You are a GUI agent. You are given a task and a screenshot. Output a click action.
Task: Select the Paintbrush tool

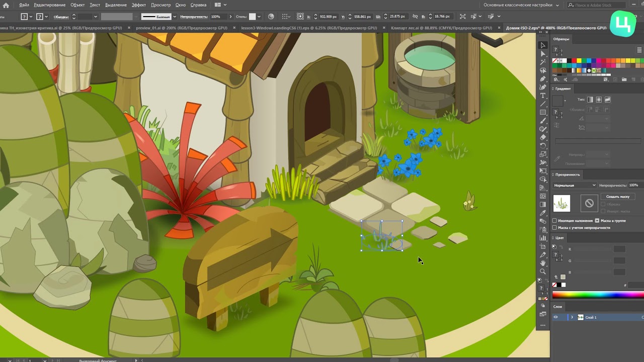[x=543, y=121]
